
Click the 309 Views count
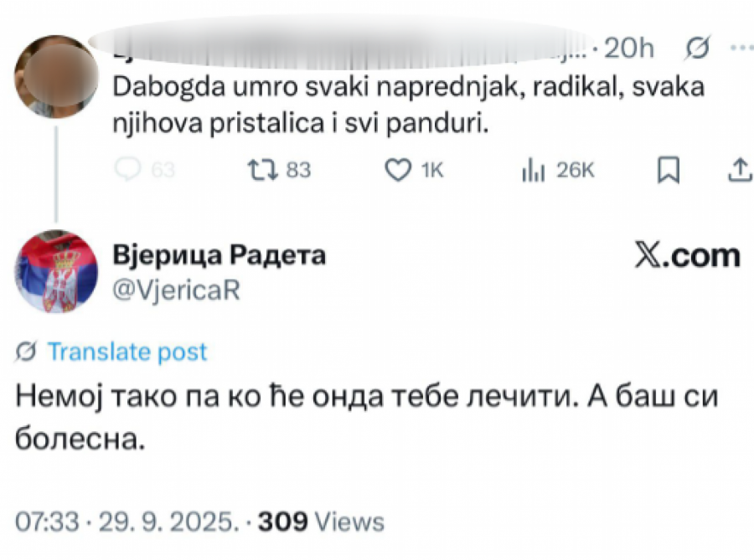click(x=321, y=521)
